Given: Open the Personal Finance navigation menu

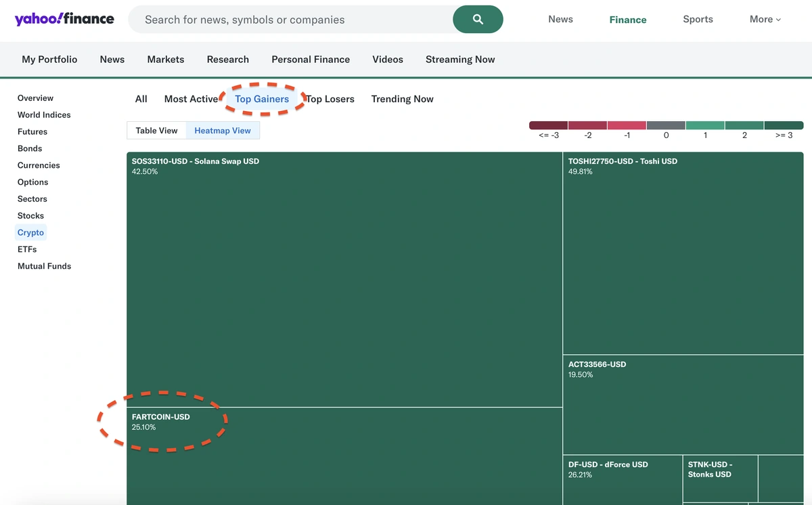Looking at the screenshot, I should [311, 60].
